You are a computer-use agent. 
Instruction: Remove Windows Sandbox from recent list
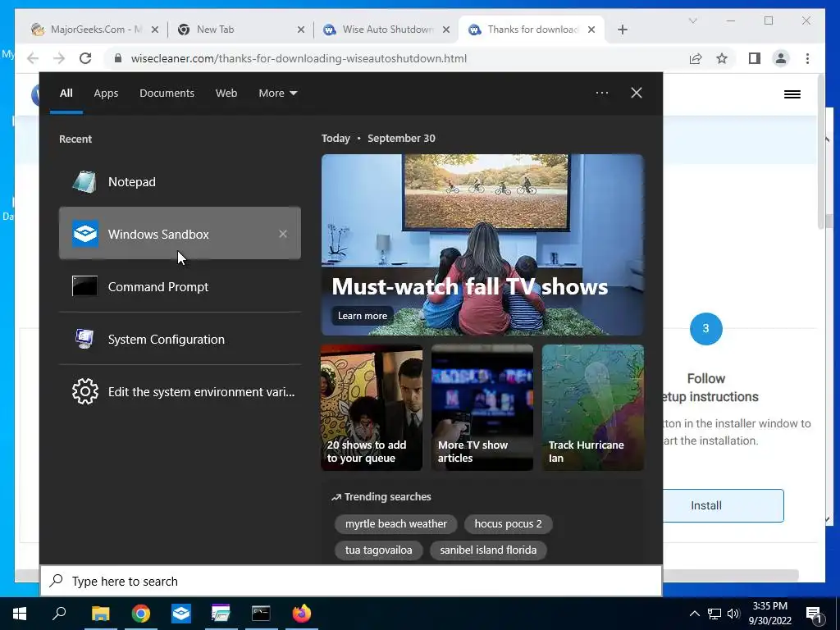[x=283, y=234]
